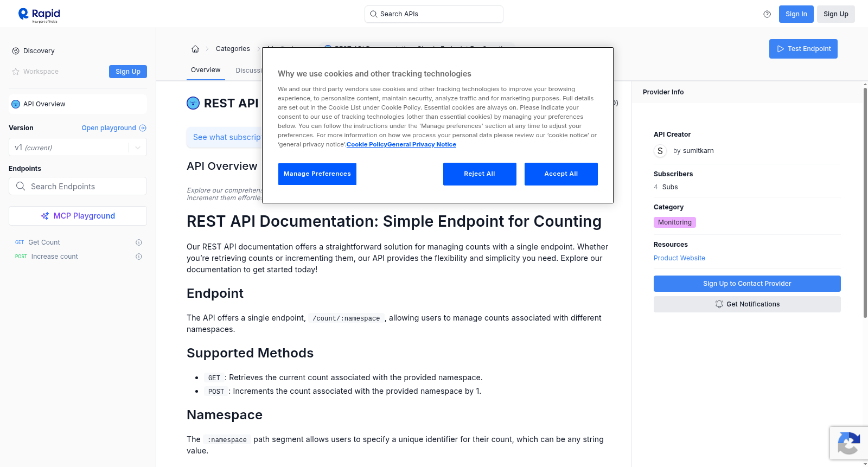Click the 'Supported Methods' heading
This screenshot has height=467, width=868.
pos(250,353)
